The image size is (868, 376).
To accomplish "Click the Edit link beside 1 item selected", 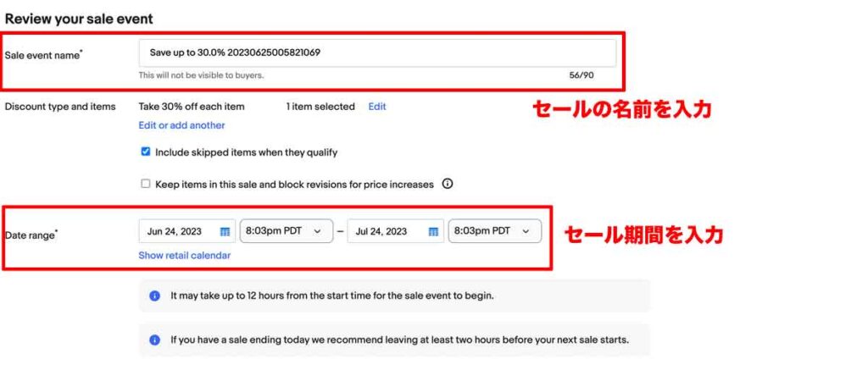I will coord(377,107).
